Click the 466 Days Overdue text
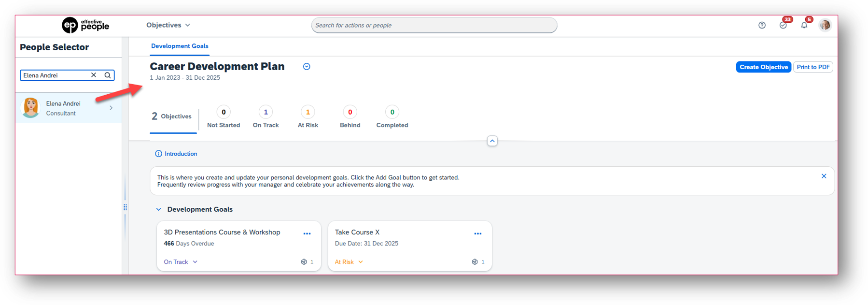868x305 pixels. 189,244
